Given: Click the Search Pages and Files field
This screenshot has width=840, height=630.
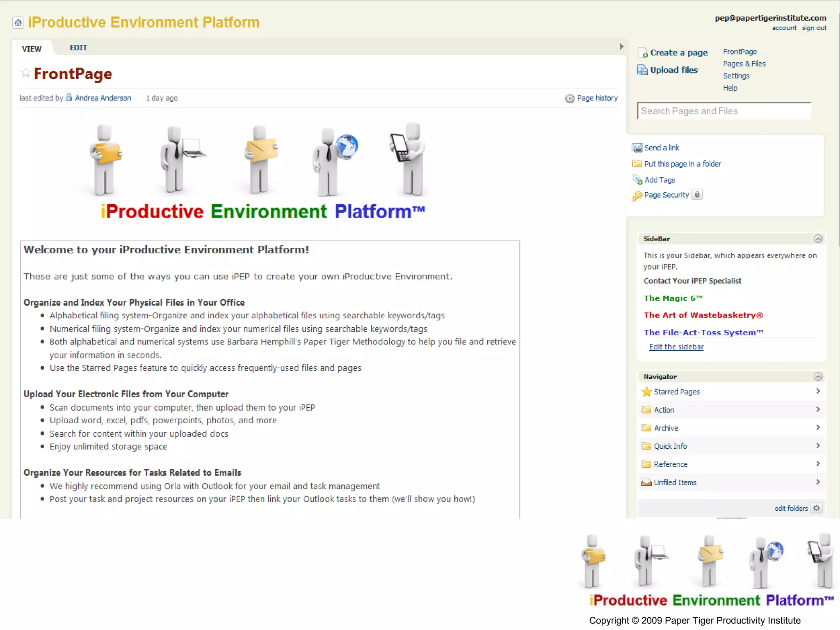Looking at the screenshot, I should (724, 111).
